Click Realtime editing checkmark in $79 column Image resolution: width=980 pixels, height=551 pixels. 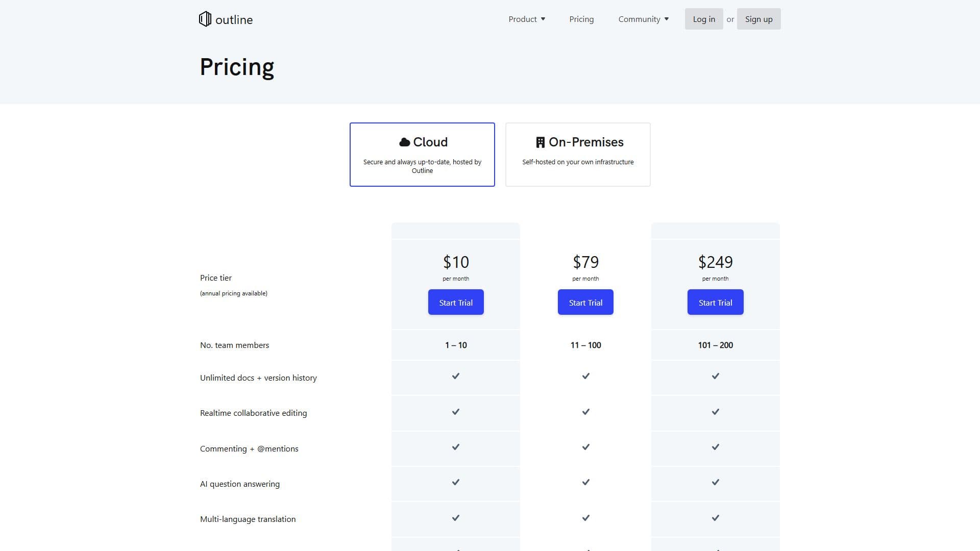(586, 412)
